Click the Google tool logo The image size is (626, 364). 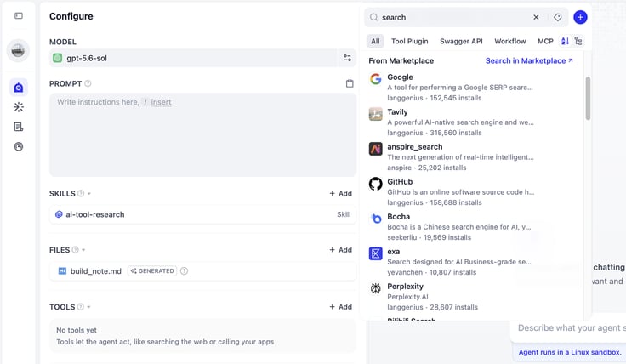[375, 79]
